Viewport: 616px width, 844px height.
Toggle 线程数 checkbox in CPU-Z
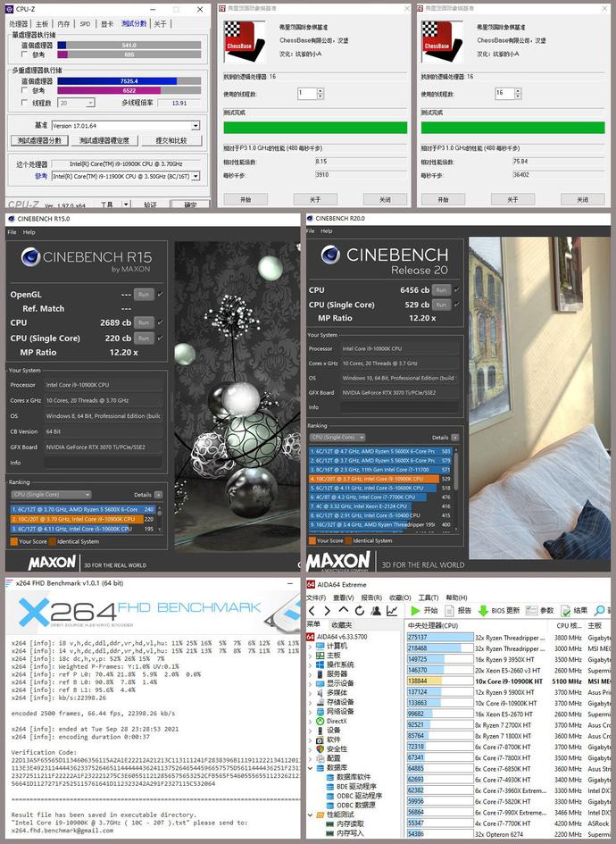coord(25,103)
